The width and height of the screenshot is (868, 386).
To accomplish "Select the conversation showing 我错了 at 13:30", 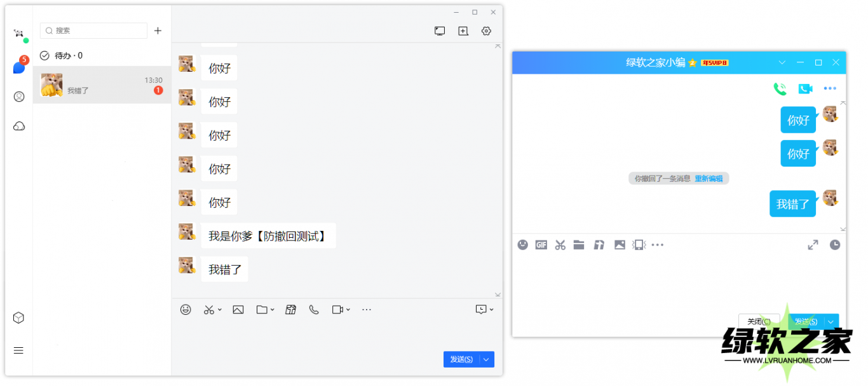I will pyautogui.click(x=102, y=85).
